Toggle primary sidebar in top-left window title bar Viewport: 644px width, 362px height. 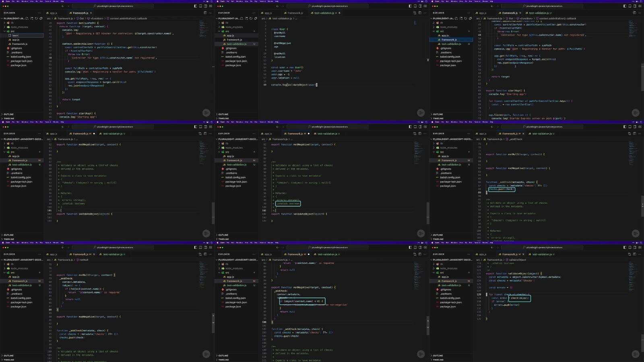click(x=195, y=6)
